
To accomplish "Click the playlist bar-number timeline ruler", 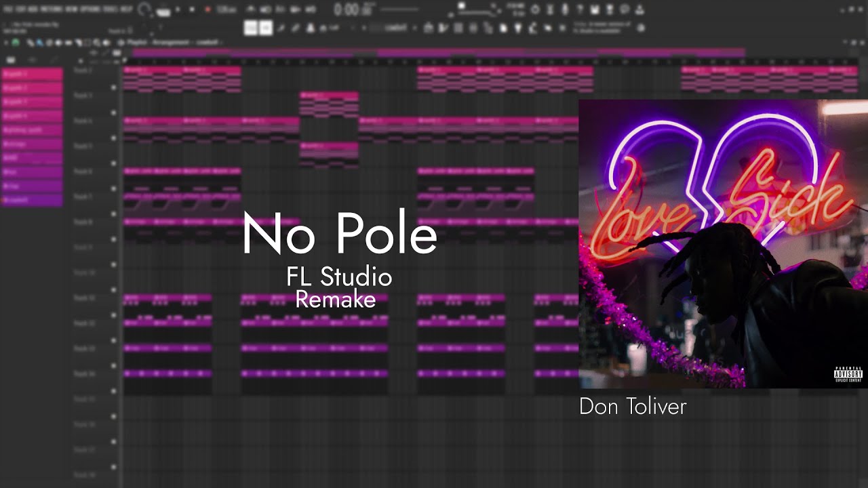I will coord(490,61).
